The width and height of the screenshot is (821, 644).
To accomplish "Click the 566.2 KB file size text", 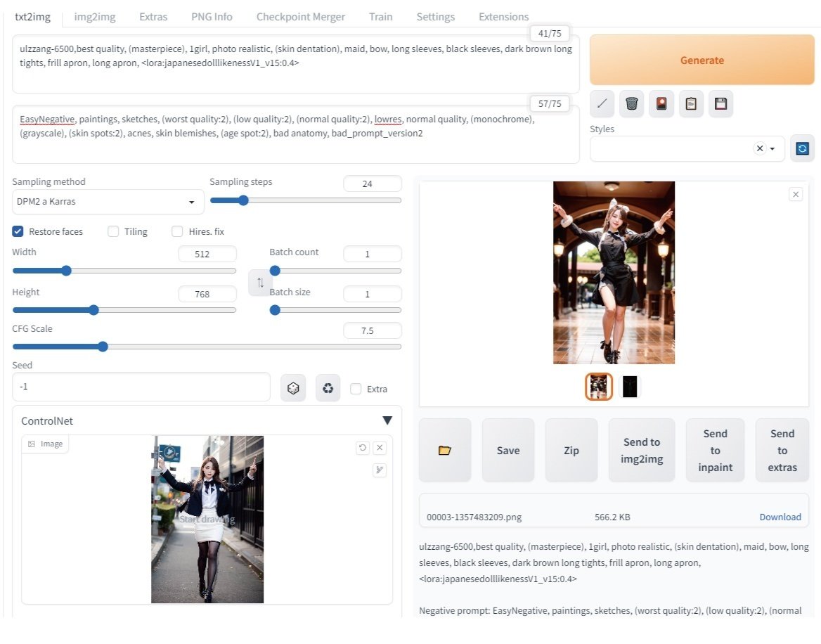I will tap(612, 517).
